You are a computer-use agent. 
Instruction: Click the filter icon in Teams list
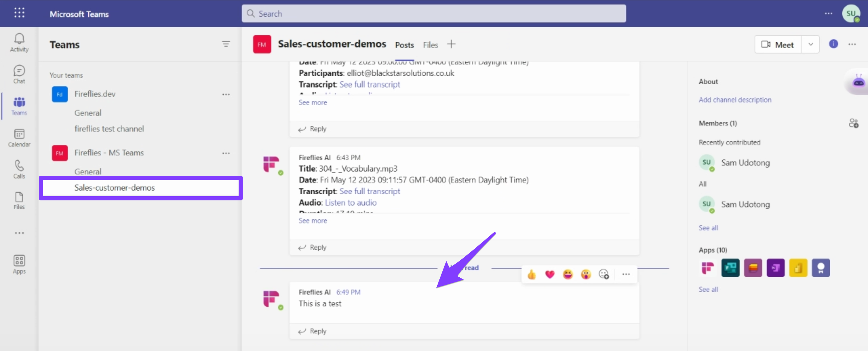pos(226,44)
